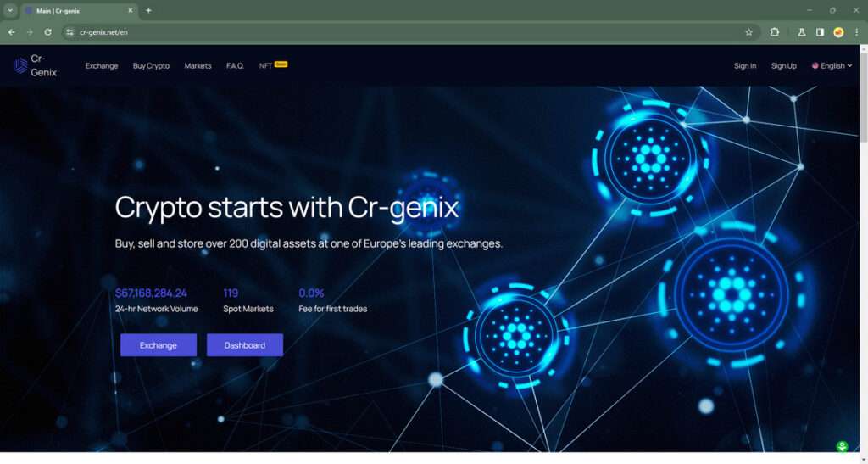
Task: Open the Chrome side panel icon
Action: click(x=820, y=33)
